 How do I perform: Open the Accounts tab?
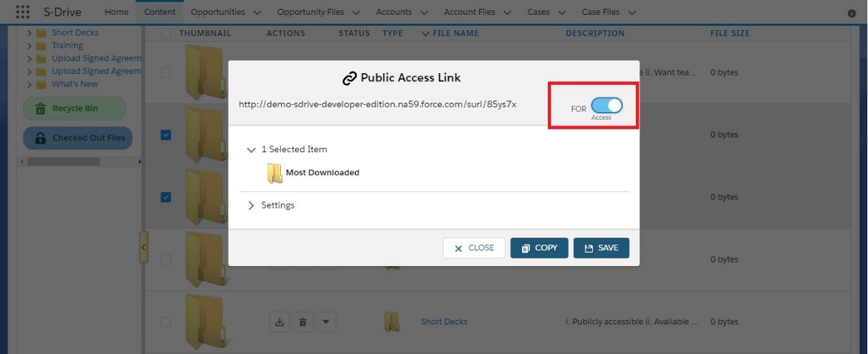coord(394,12)
